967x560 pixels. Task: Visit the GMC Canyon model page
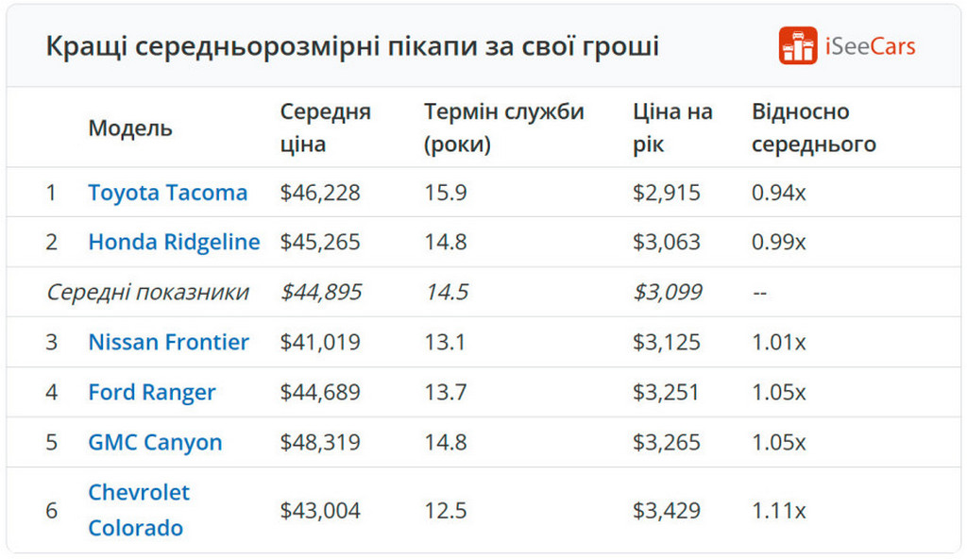(x=155, y=442)
